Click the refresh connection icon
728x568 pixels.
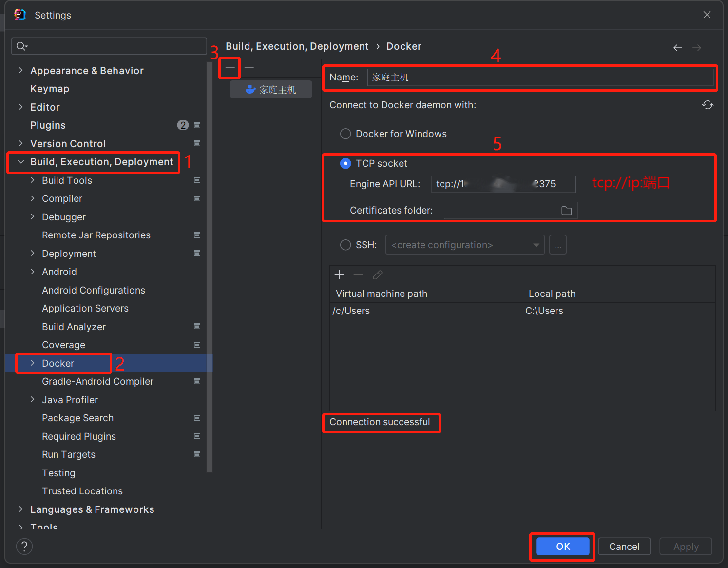click(x=708, y=105)
